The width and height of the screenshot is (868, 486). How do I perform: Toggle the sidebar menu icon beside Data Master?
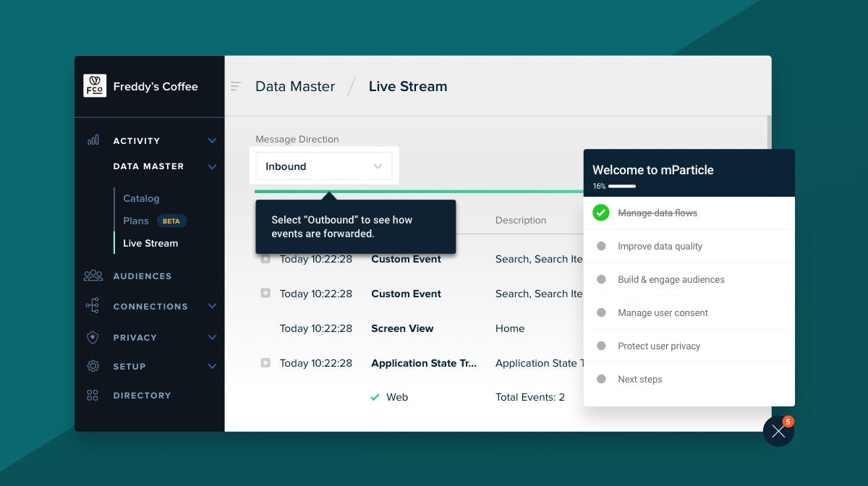(236, 87)
